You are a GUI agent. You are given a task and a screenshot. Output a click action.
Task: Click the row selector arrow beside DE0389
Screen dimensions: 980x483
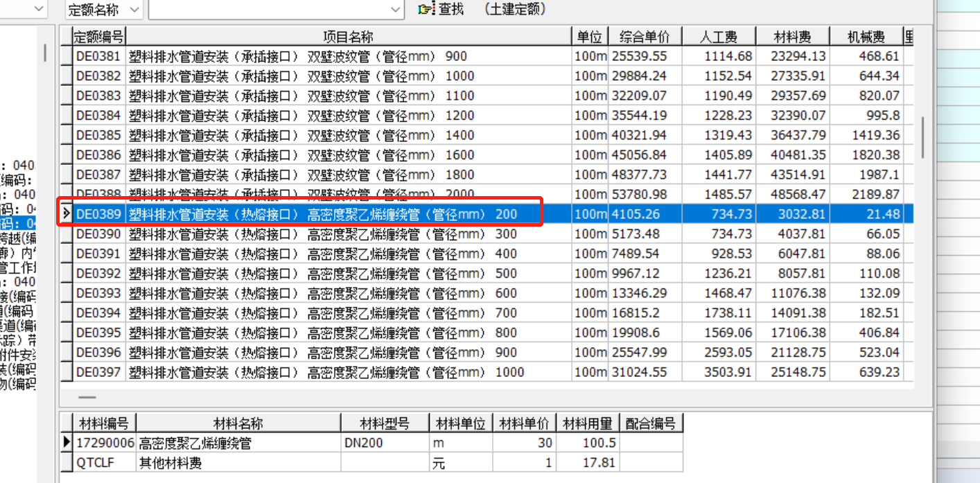[67, 214]
